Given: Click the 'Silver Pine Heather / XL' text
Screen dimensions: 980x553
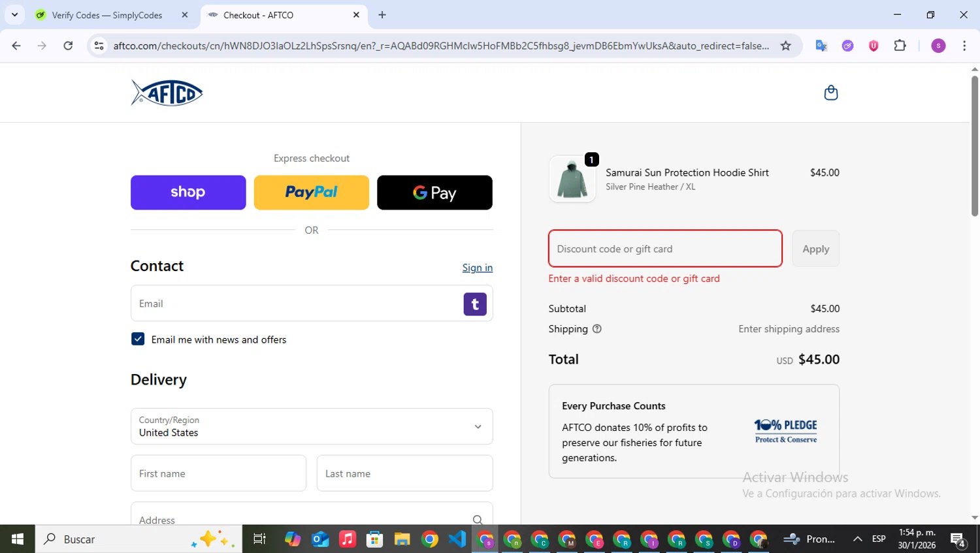Looking at the screenshot, I should tap(650, 187).
